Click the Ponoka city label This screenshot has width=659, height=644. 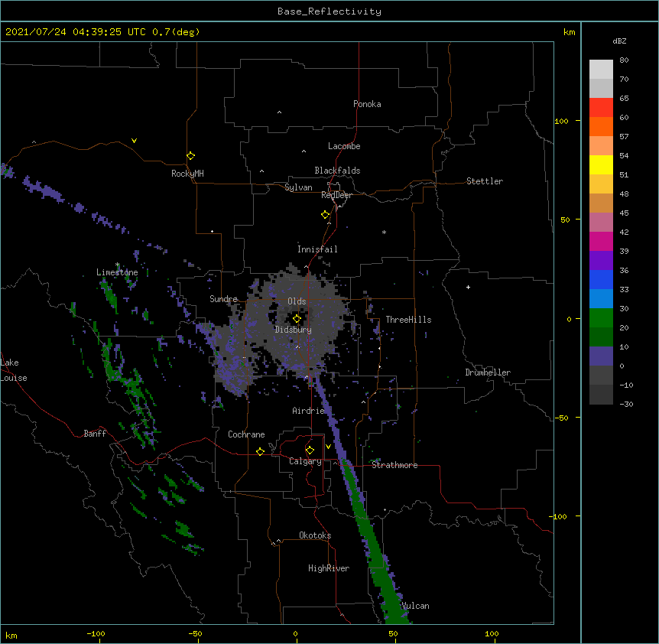click(x=367, y=104)
